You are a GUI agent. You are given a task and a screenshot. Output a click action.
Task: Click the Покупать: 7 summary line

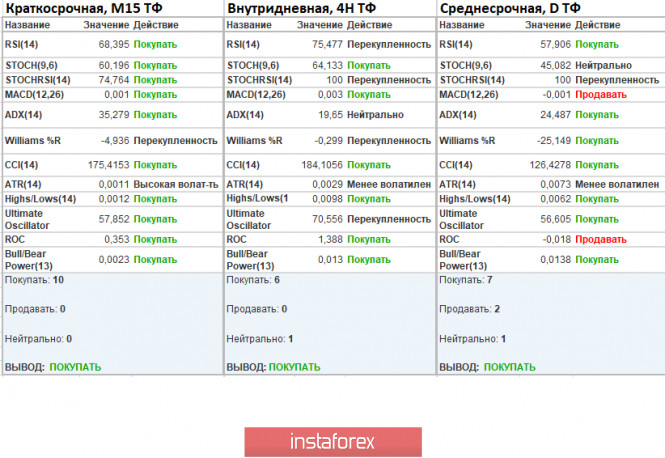pyautogui.click(x=466, y=280)
